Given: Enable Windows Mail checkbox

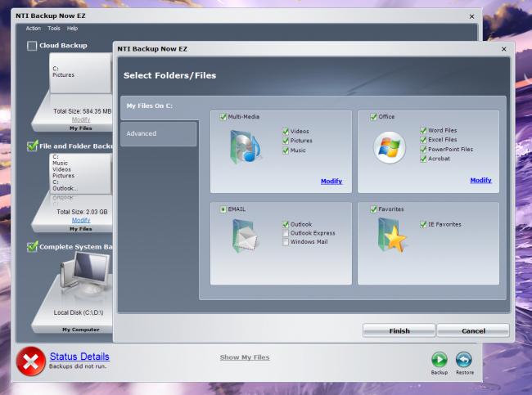Looking at the screenshot, I should (286, 242).
